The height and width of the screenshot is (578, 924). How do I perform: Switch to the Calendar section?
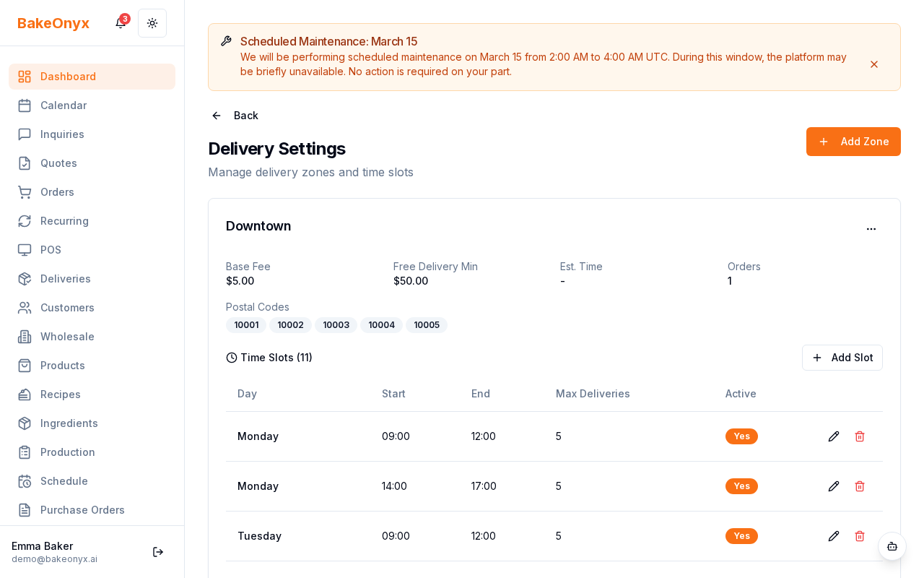[64, 105]
